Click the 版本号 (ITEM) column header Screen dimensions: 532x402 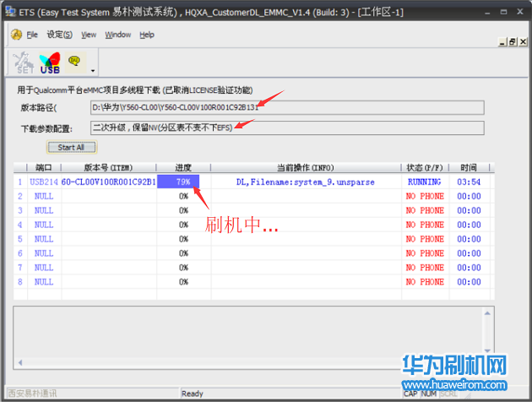click(109, 167)
